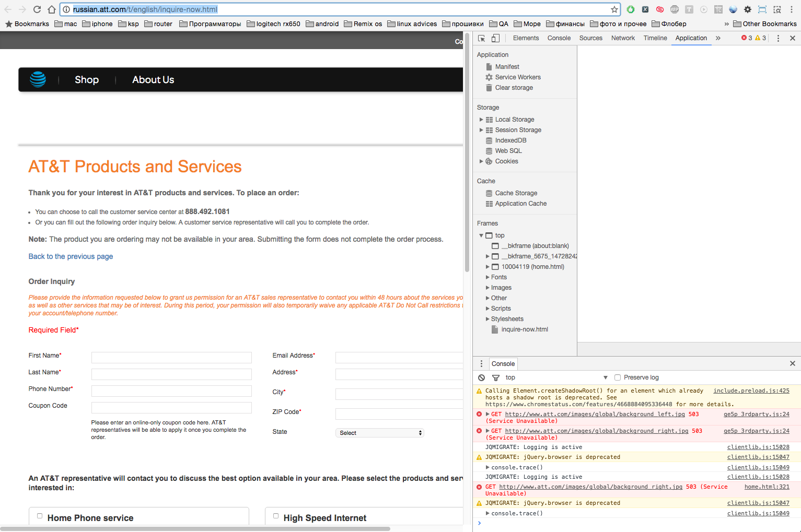Open the Chrome three-dot main menu

point(792,9)
